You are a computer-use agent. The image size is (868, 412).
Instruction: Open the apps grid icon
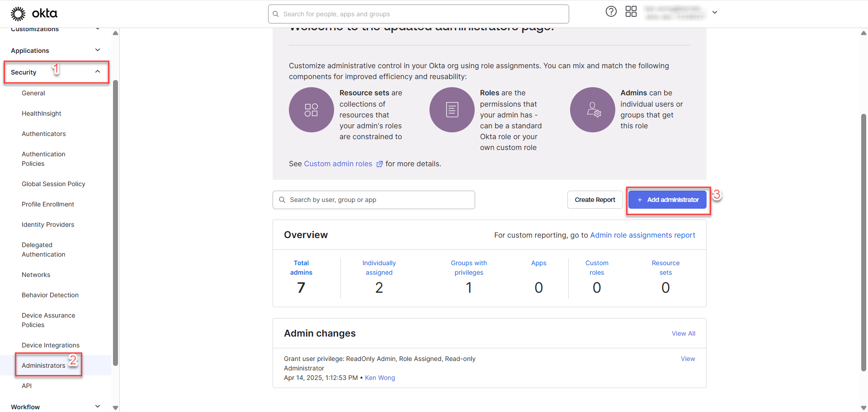click(x=631, y=12)
